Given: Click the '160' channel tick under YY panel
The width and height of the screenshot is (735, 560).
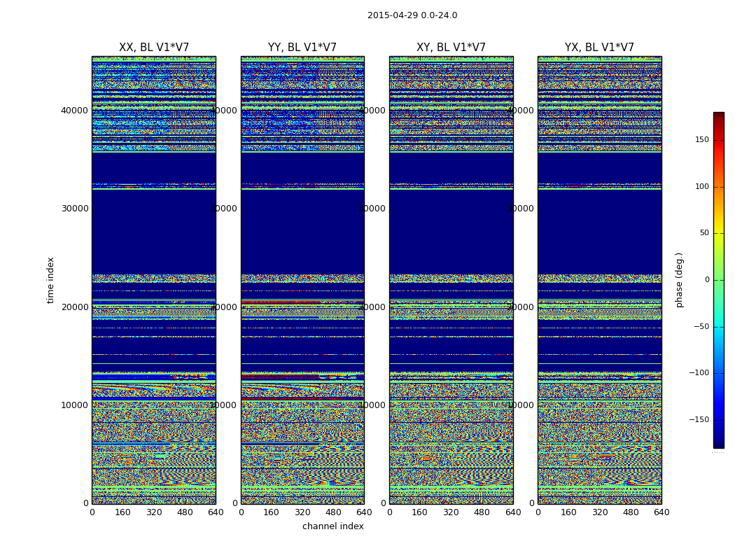Looking at the screenshot, I should tap(272, 512).
